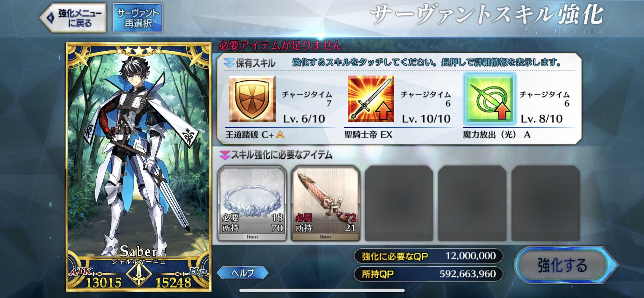Tap the orange triangle beside 王道踏破 C+
The width and height of the screenshot is (644, 298).
[x=280, y=135]
